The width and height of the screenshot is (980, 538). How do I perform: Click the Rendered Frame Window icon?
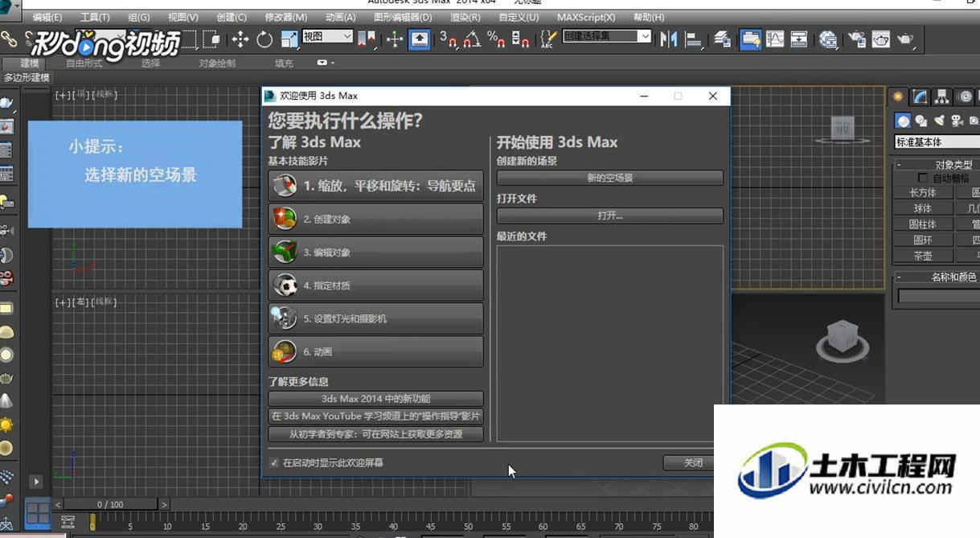coord(881,39)
